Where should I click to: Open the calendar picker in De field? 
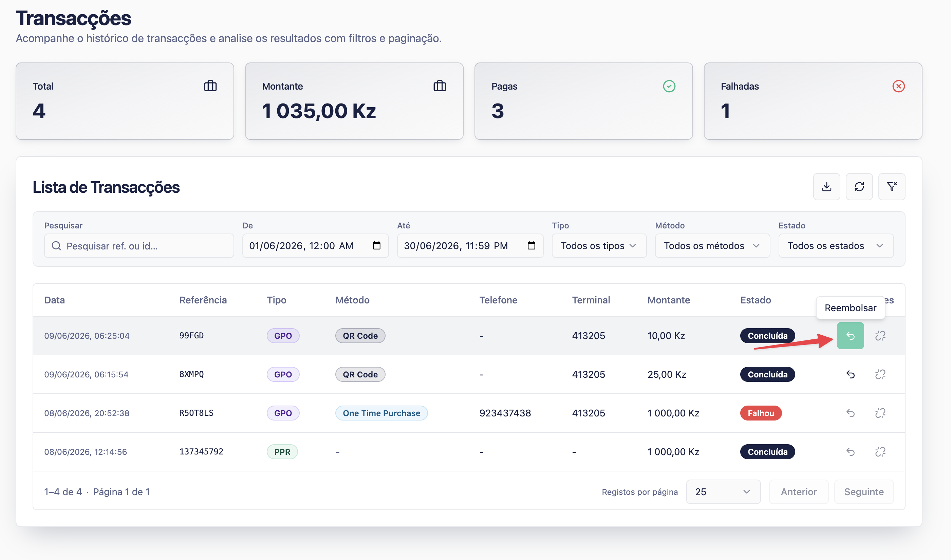[x=376, y=246]
